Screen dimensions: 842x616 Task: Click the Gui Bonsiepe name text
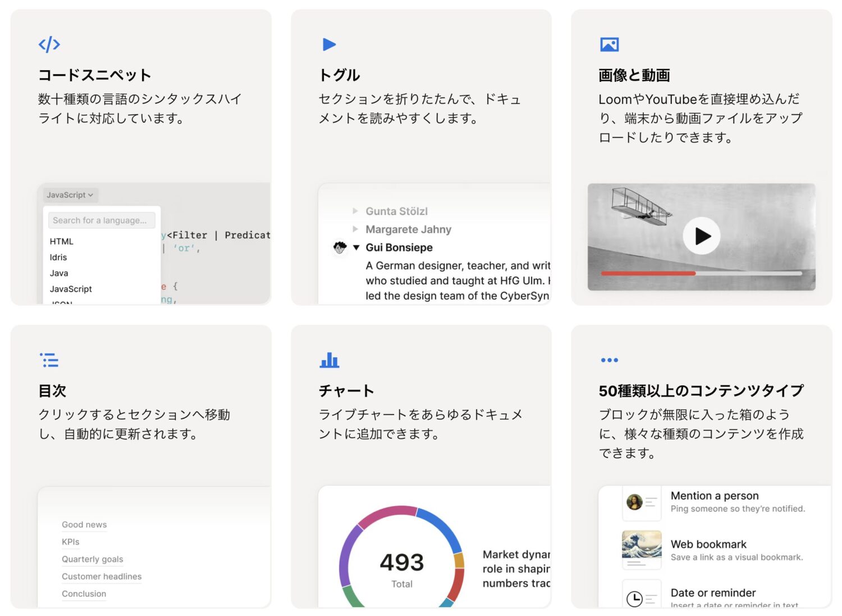coord(399,247)
